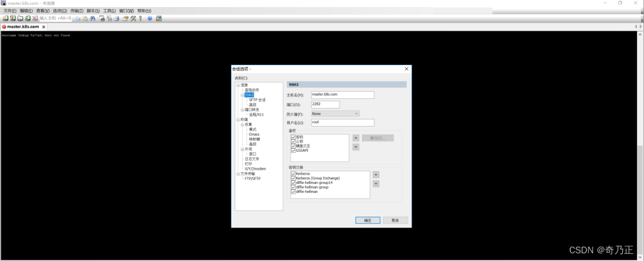
Task: Toggle the diffie-hellman checkbox
Action: (x=293, y=192)
